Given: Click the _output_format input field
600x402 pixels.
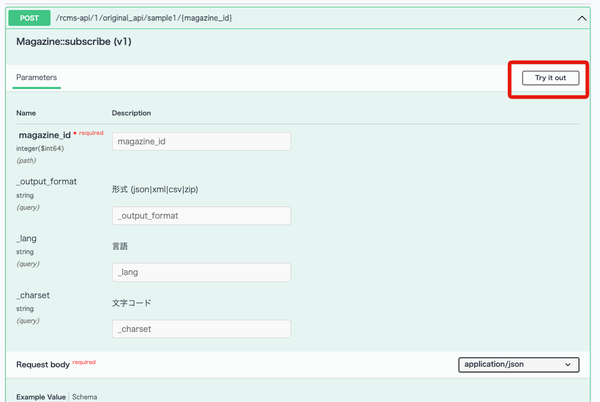Looking at the screenshot, I should tap(201, 216).
